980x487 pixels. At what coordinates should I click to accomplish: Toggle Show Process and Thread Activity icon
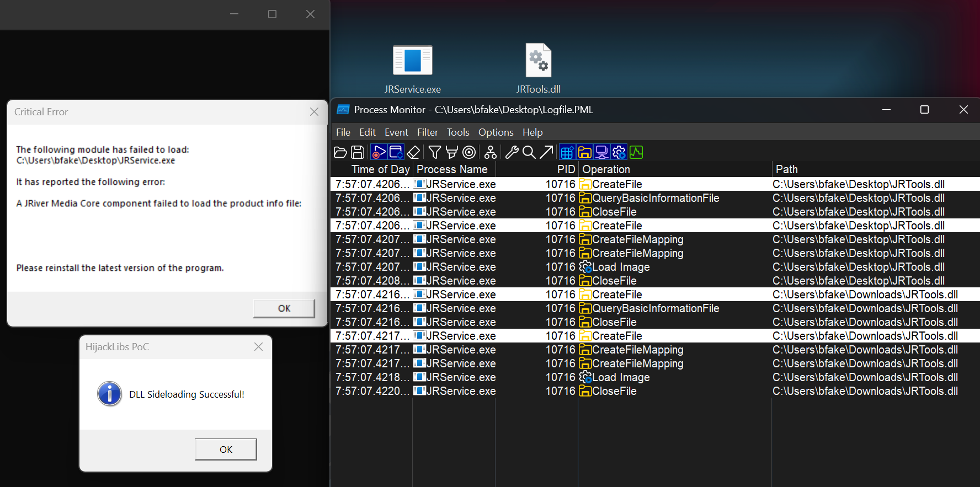coord(619,152)
